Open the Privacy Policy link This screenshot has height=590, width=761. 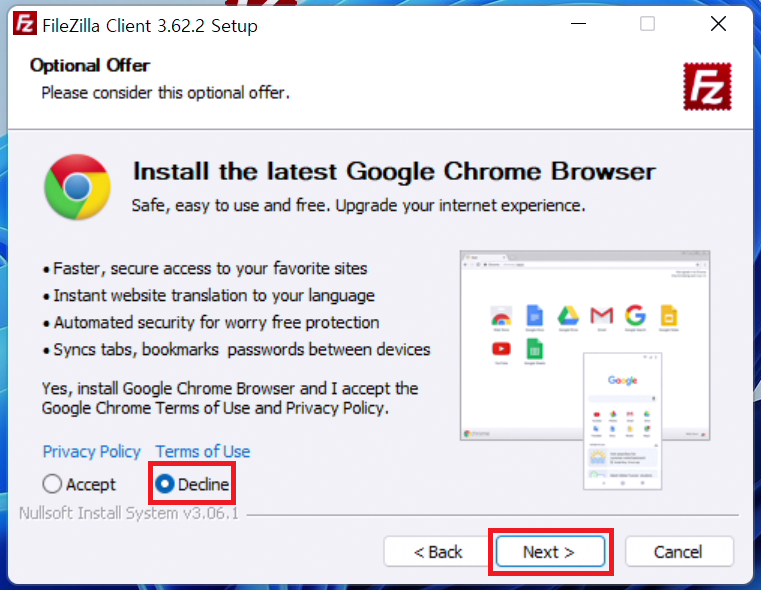coord(92,452)
